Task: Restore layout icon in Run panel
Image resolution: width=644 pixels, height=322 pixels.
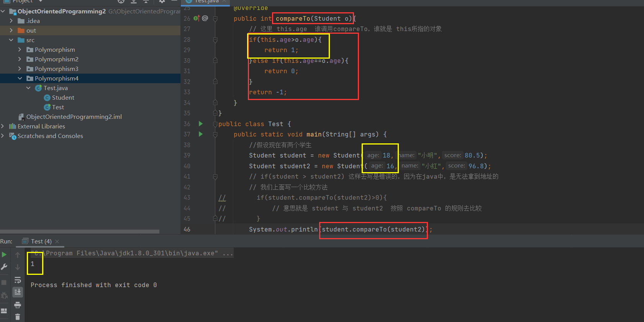Action: click(4, 311)
